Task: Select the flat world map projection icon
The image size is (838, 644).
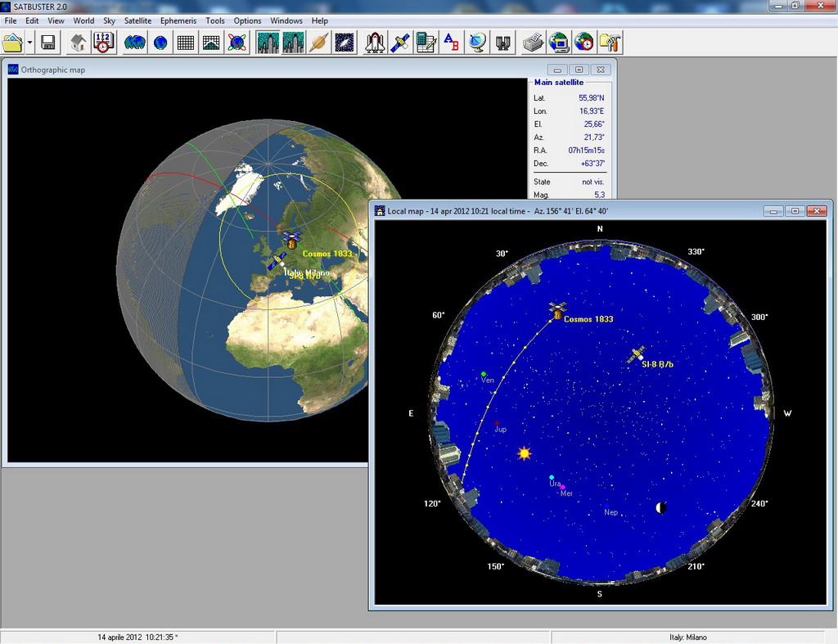Action: (x=135, y=43)
